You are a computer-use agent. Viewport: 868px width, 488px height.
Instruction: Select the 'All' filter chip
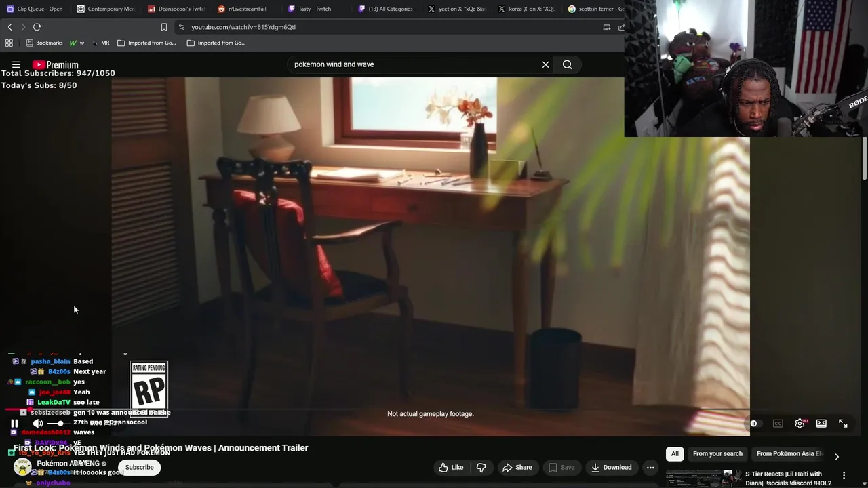(675, 453)
